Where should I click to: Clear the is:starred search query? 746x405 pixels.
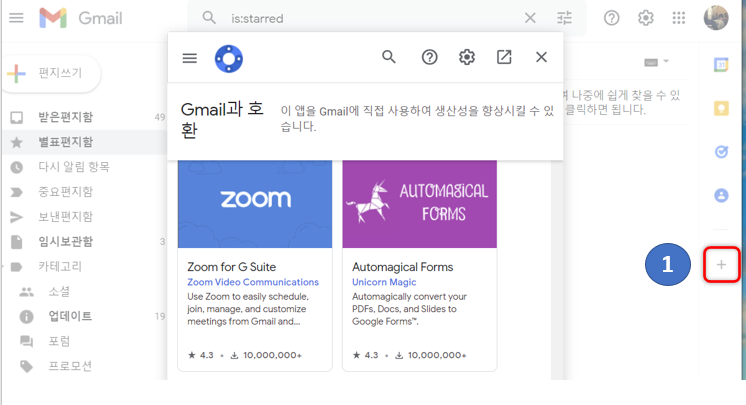pos(530,18)
